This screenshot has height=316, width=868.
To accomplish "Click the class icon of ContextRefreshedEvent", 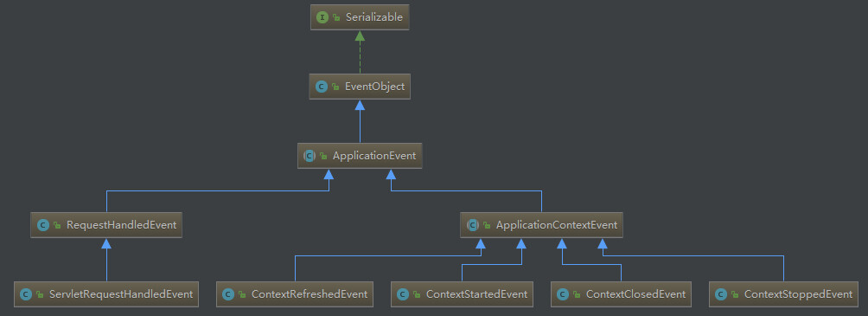I will click(228, 294).
